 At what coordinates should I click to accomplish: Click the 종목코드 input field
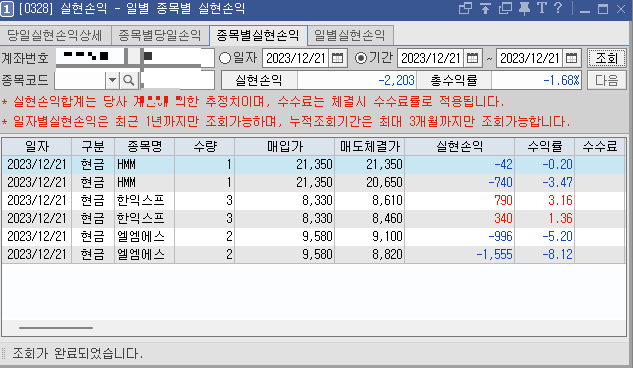[80, 80]
